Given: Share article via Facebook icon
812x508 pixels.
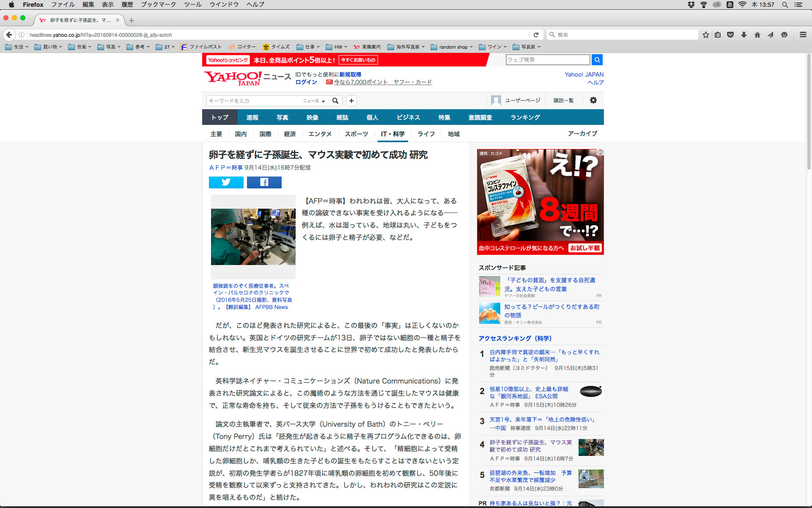Looking at the screenshot, I should [264, 182].
